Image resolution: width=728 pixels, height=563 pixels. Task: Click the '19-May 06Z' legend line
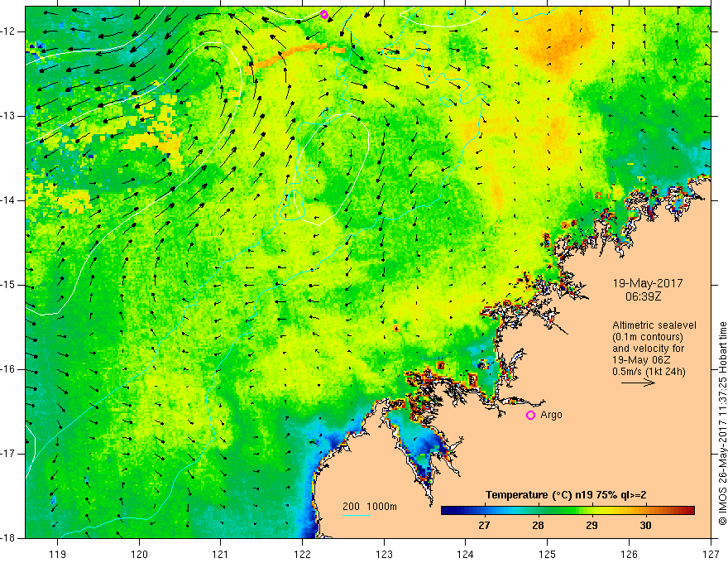point(641,360)
